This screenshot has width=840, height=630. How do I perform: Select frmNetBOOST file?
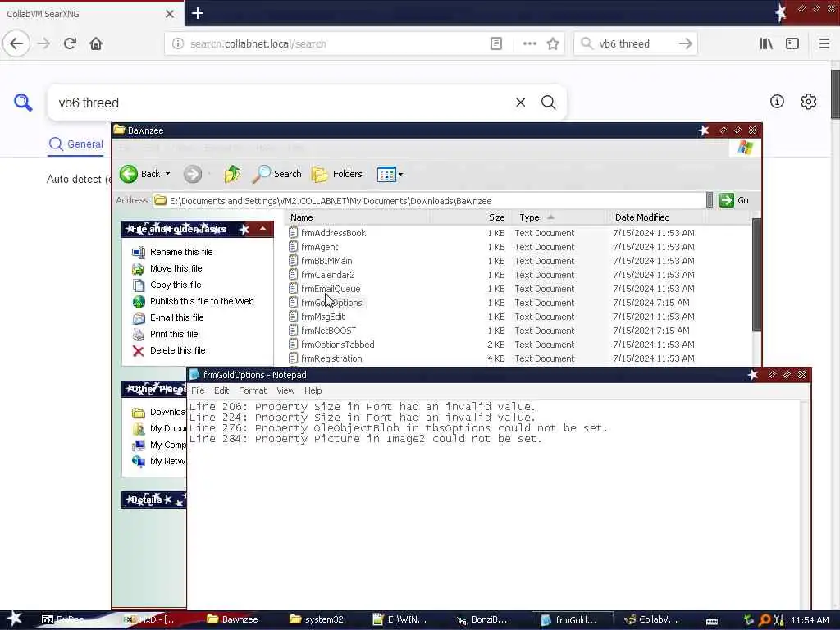pos(328,331)
